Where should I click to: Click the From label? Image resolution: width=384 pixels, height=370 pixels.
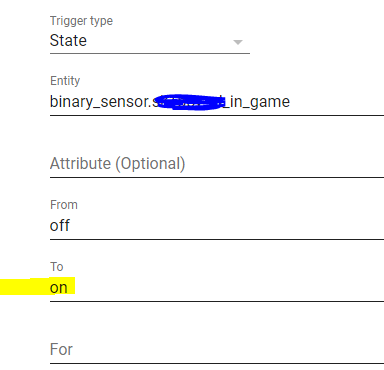pos(64,205)
